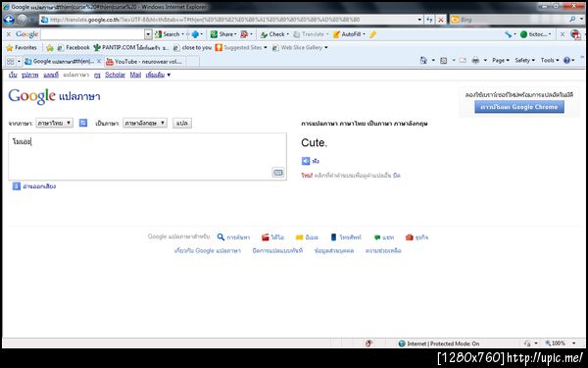Open the Google Toolbar search box dropdown
The width and height of the screenshot is (588, 368).
tap(148, 34)
